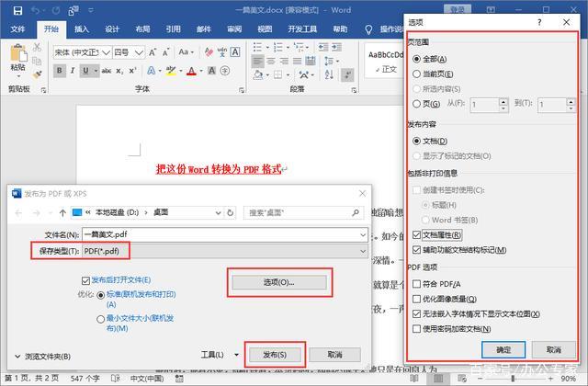Screen dimensions: 588x386
Task: Cancel the publish dialog
Action: (334, 355)
